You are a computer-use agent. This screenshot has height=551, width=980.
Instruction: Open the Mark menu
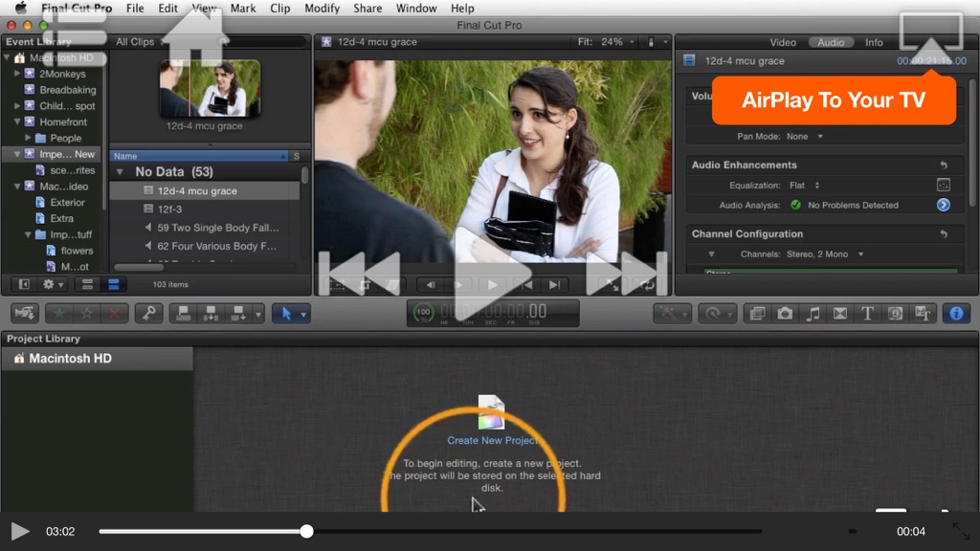[x=242, y=8]
